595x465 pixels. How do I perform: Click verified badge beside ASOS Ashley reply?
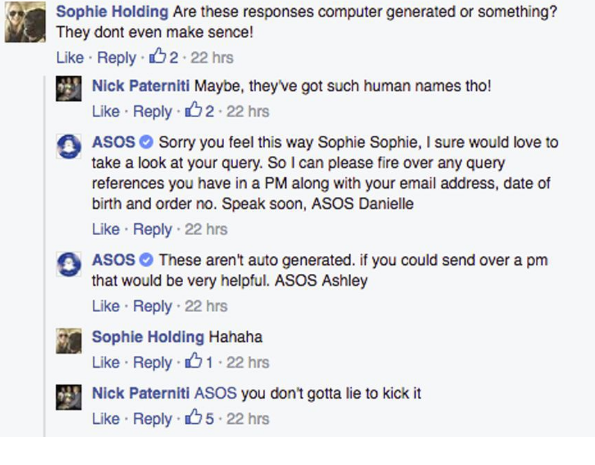click(146, 260)
